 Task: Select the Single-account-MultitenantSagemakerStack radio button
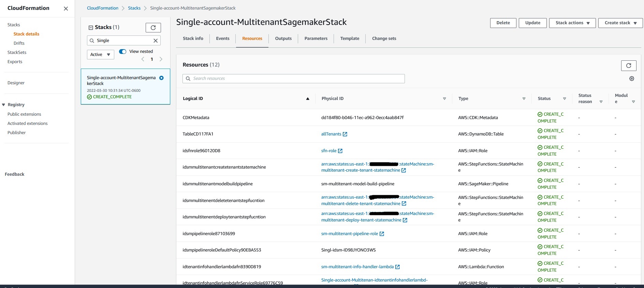click(x=161, y=78)
